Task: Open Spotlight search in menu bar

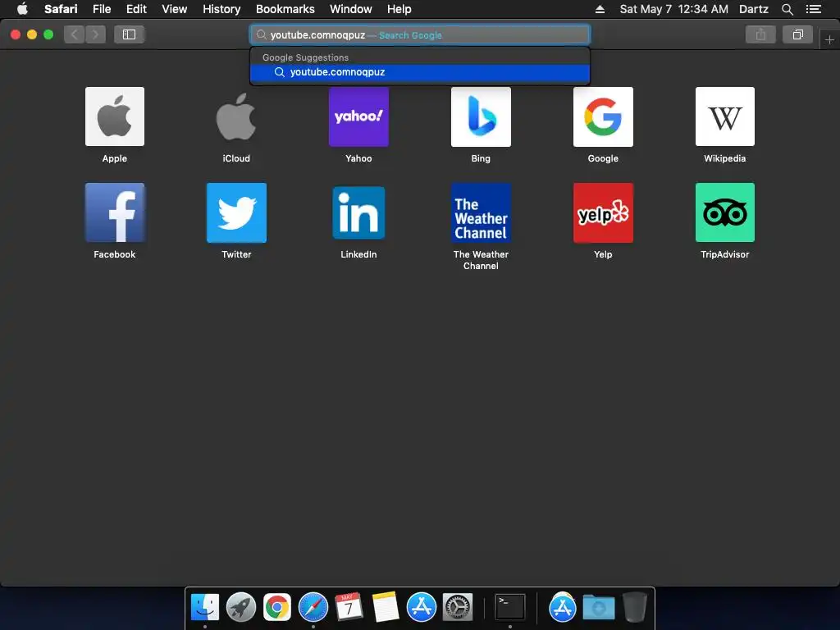Action: pyautogui.click(x=787, y=9)
